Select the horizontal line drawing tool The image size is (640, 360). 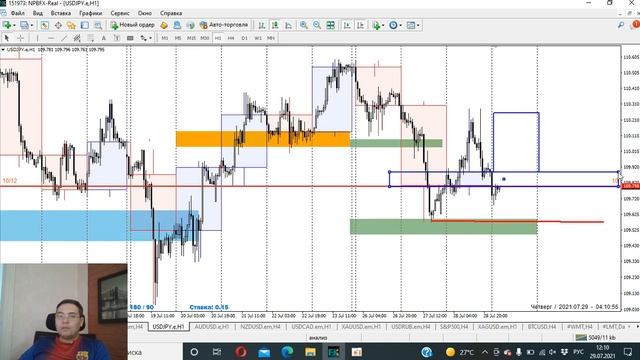tap(51, 38)
